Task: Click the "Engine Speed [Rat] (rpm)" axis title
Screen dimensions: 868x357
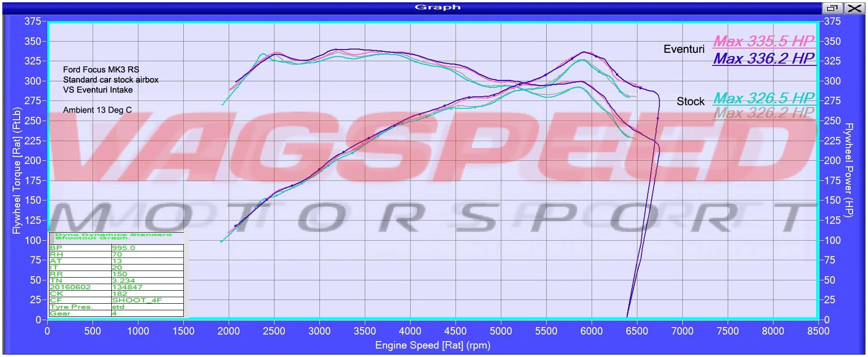Action: tap(433, 345)
